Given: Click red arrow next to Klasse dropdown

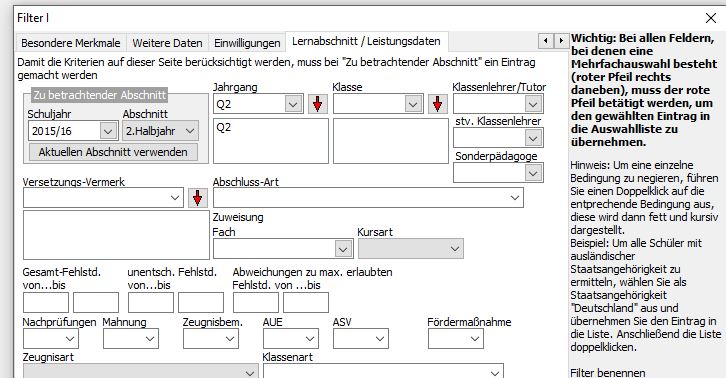Looking at the screenshot, I should pos(438,104).
